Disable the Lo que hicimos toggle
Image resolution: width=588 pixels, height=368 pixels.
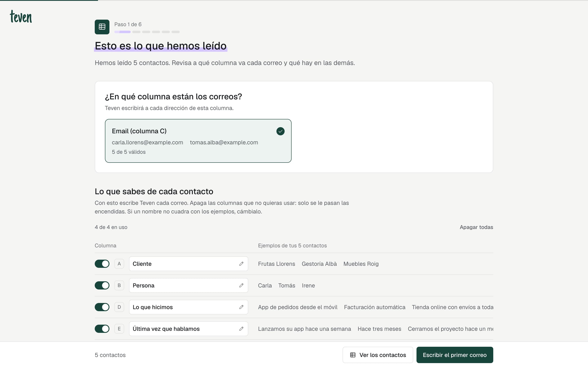[x=102, y=307]
